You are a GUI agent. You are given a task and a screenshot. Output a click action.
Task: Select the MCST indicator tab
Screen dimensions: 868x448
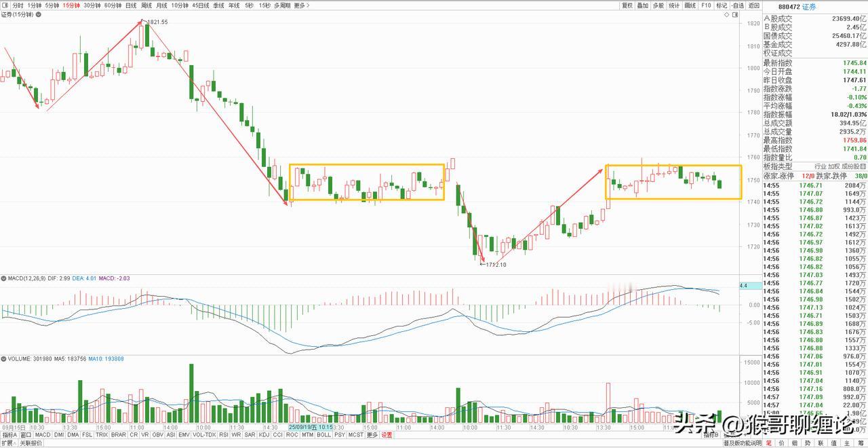click(355, 434)
